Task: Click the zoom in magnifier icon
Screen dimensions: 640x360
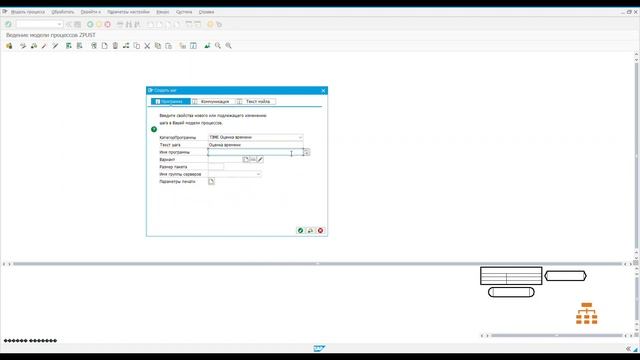Action: (x=218, y=46)
